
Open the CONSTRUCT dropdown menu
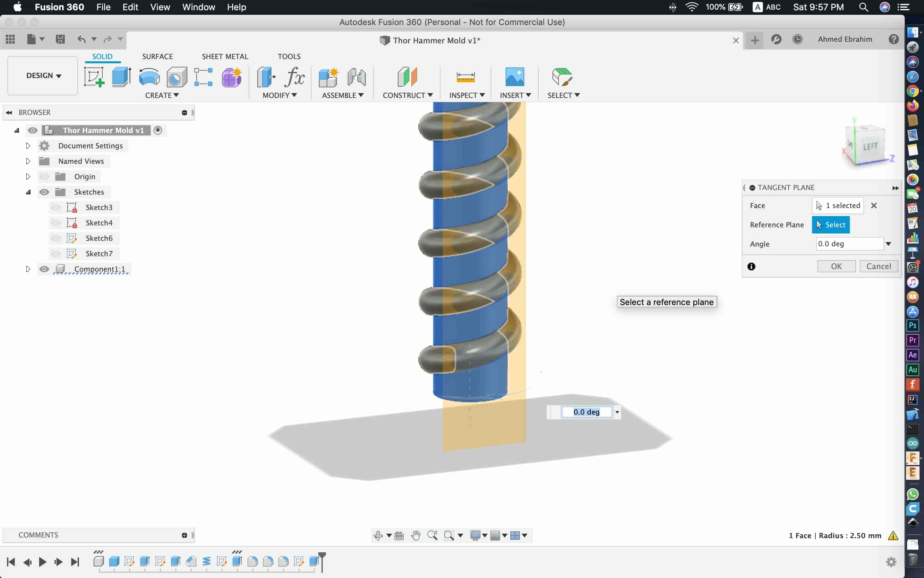pos(407,95)
